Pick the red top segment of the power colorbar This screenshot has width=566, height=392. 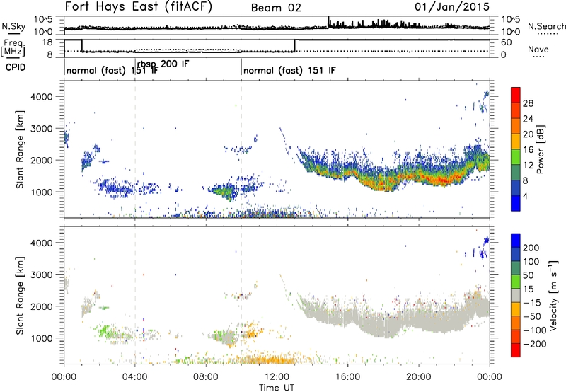click(x=516, y=95)
